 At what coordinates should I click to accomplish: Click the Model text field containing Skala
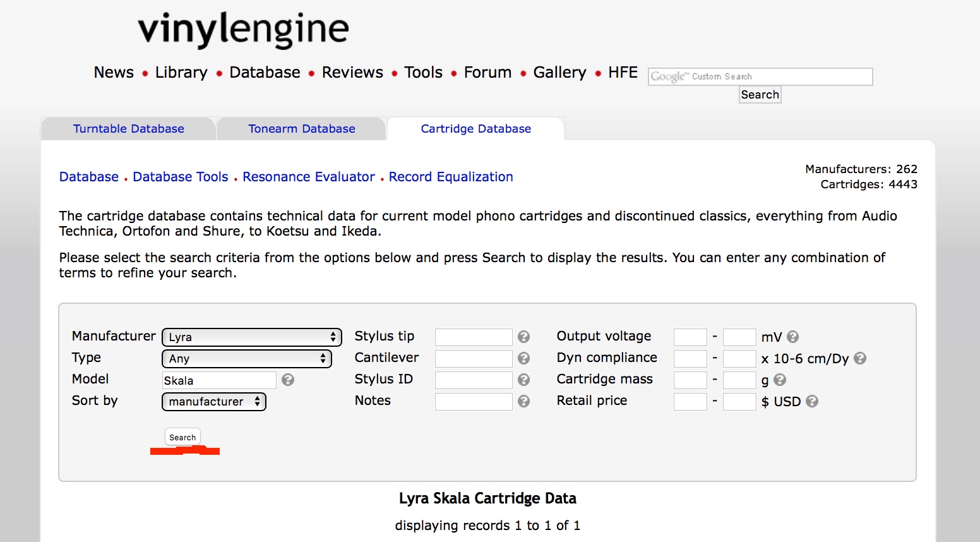(x=218, y=380)
